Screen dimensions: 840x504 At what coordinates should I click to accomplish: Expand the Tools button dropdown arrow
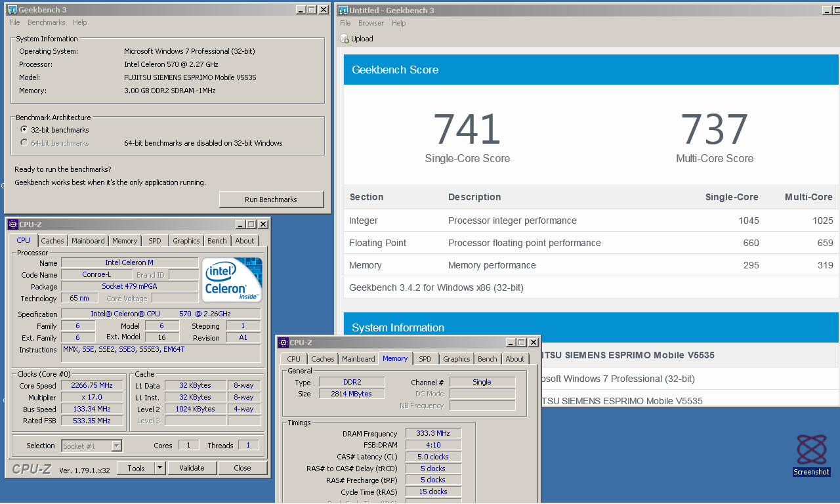tap(159, 468)
